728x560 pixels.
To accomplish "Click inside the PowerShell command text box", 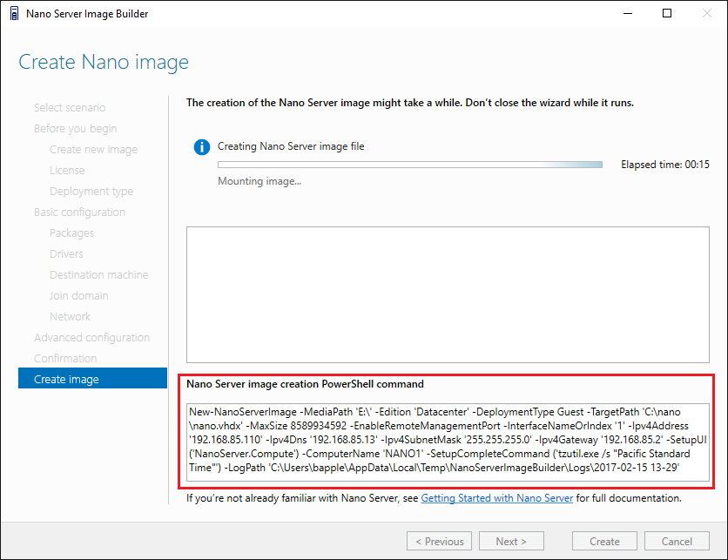I will click(448, 442).
